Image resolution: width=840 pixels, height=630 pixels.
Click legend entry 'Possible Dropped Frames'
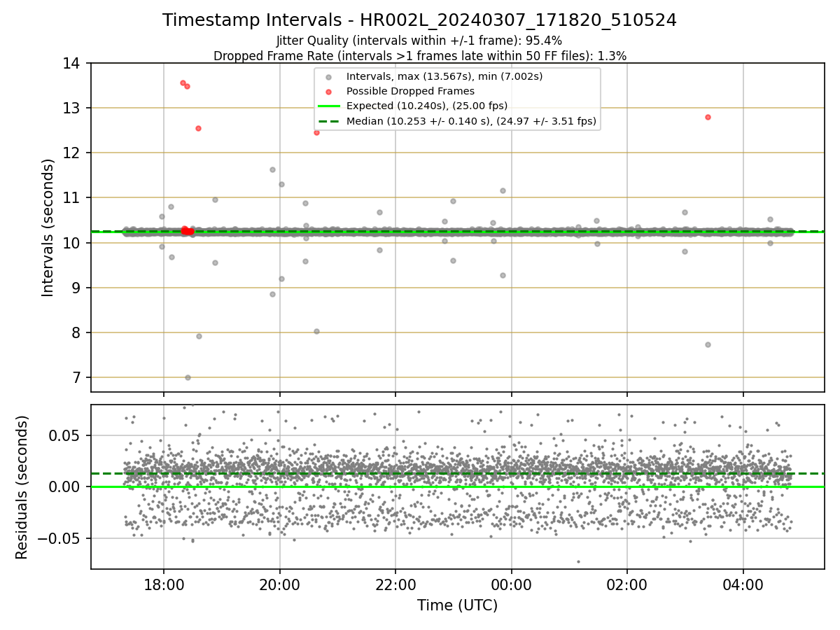tap(410, 91)
